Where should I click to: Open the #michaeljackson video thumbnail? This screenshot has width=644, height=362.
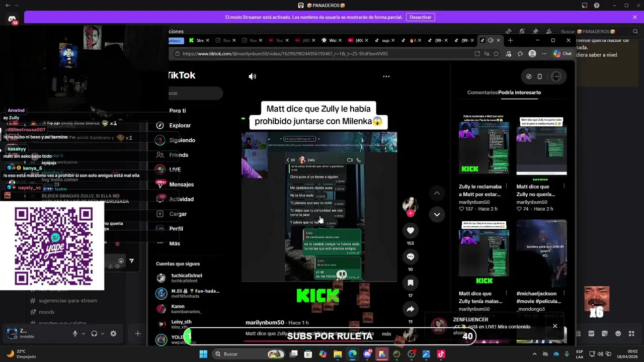(x=541, y=253)
